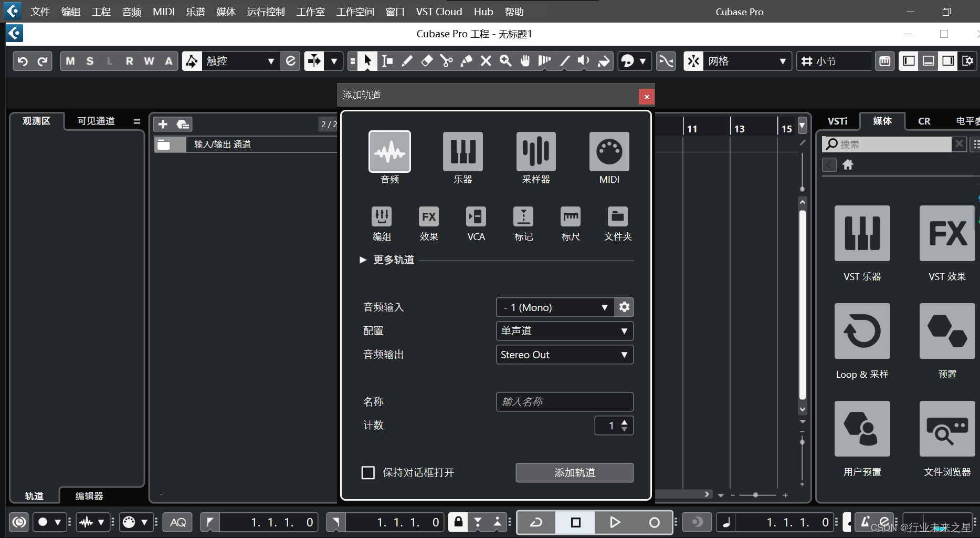This screenshot has height=538, width=980.
Task: Toggle lower zone visibility button
Action: pyautogui.click(x=928, y=61)
